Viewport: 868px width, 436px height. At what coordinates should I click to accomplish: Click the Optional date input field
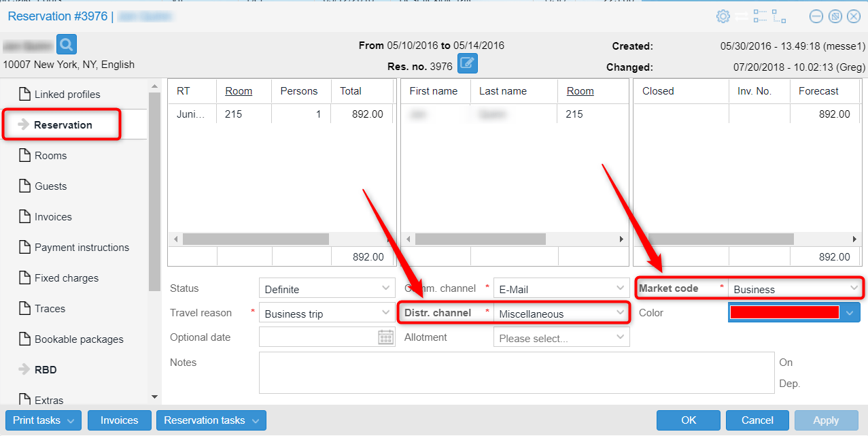(318, 337)
